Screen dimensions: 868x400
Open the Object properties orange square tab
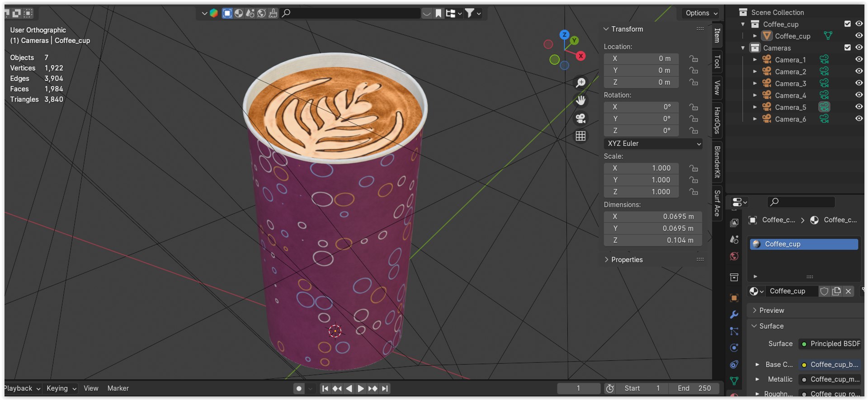(734, 298)
